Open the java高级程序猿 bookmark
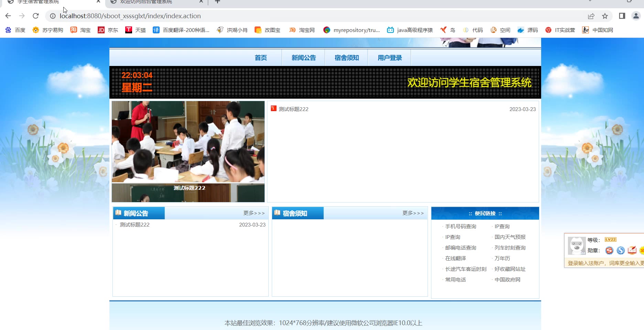The image size is (644, 330). pyautogui.click(x=410, y=30)
